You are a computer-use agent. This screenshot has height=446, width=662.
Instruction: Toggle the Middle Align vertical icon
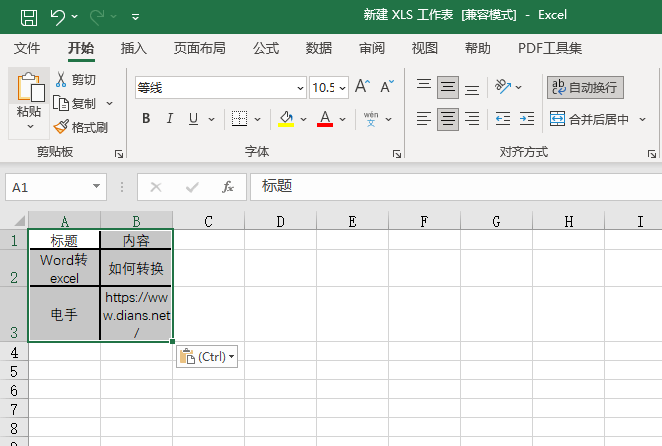448,87
